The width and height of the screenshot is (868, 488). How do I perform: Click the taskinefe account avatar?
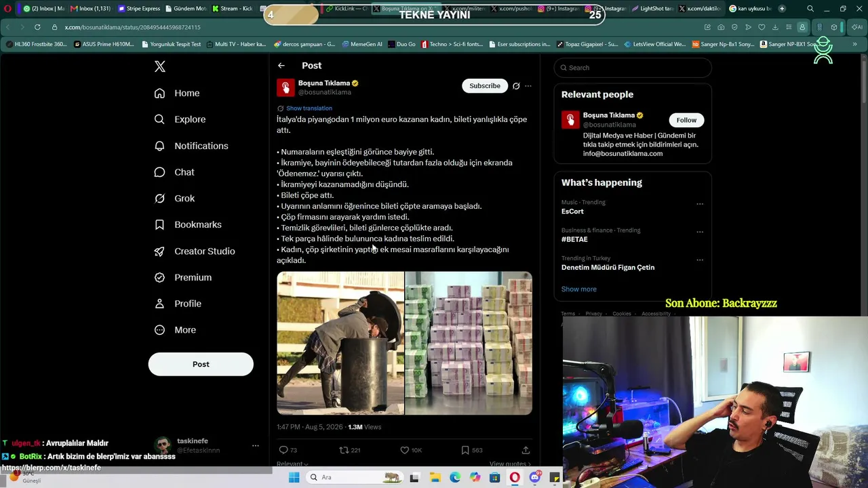(x=162, y=446)
